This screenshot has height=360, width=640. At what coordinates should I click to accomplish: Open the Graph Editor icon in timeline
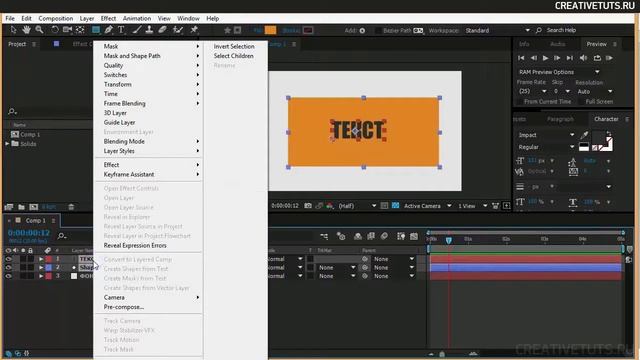[414, 236]
